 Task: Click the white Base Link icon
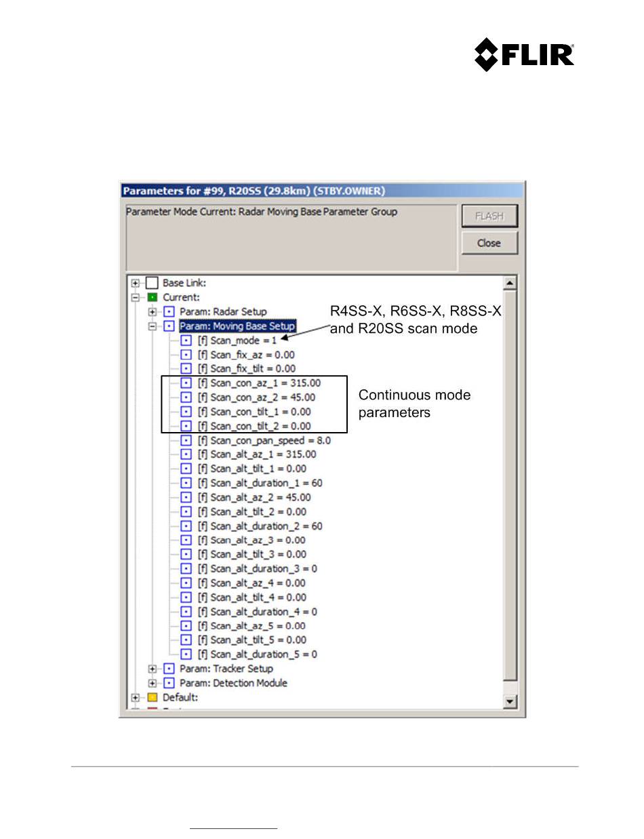[153, 284]
